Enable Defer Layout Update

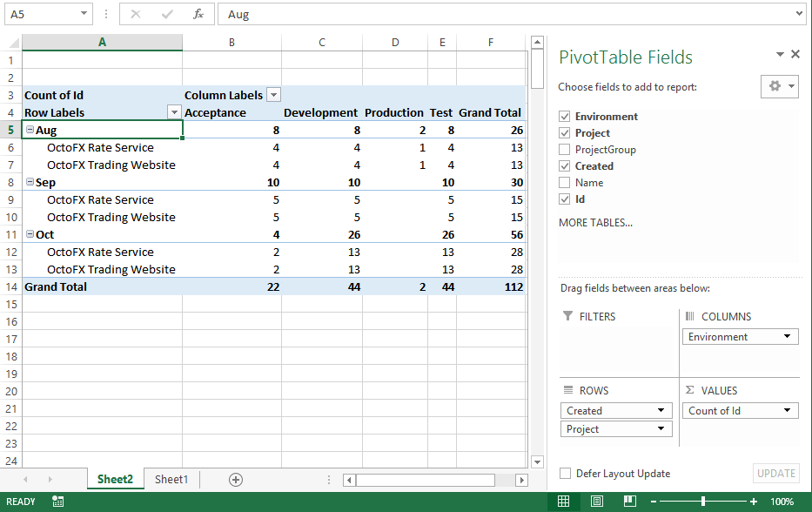pos(566,473)
